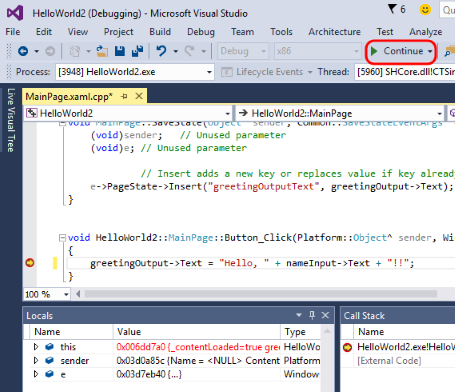Close the Locals panel
Image resolution: width=455 pixels, height=392 pixels.
point(325,315)
